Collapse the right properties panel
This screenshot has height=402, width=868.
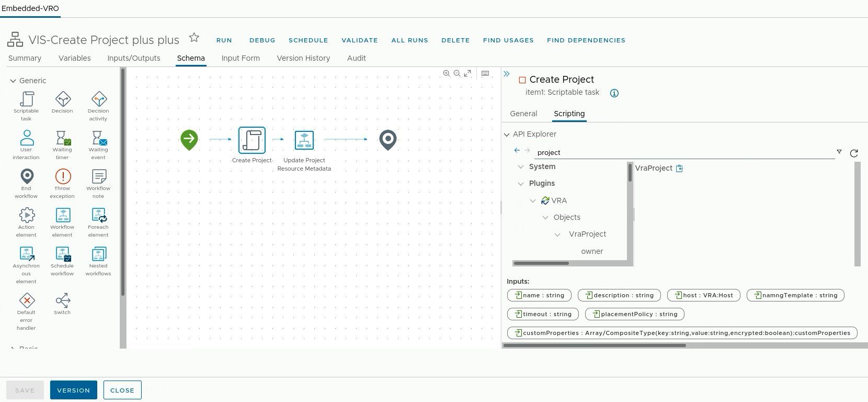tap(507, 74)
